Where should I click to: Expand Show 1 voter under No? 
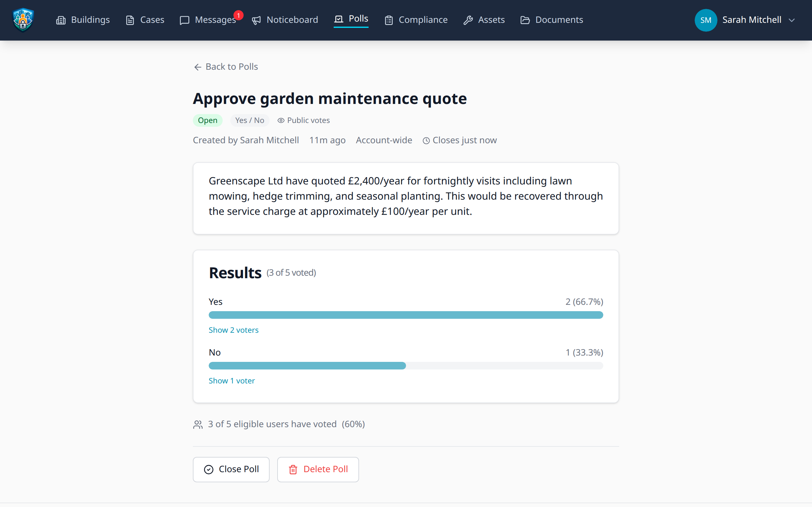232,381
